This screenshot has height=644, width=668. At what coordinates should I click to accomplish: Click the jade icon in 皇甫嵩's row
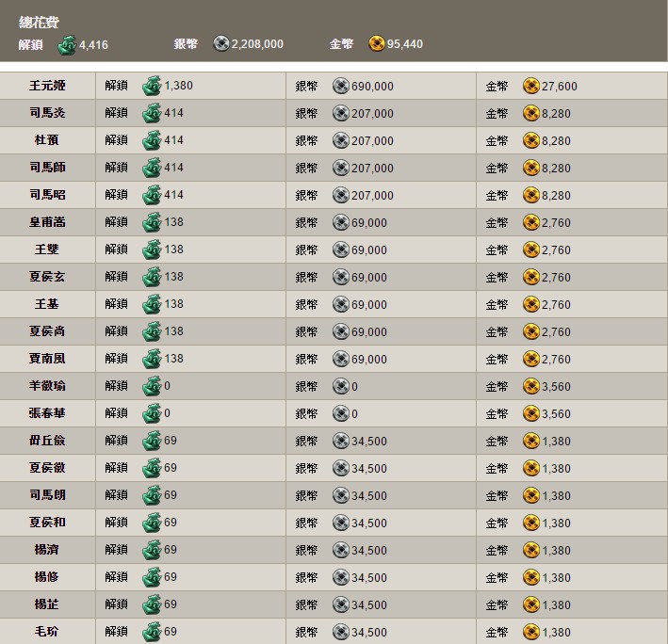click(x=152, y=223)
